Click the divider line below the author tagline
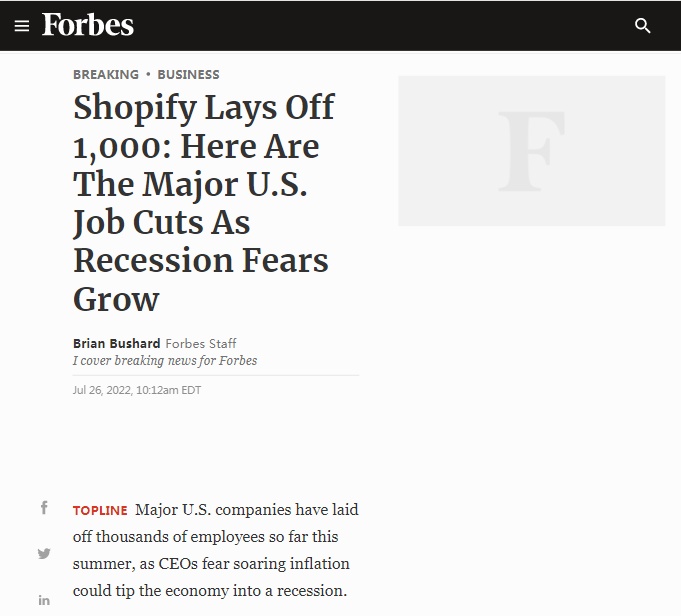 [x=215, y=375]
